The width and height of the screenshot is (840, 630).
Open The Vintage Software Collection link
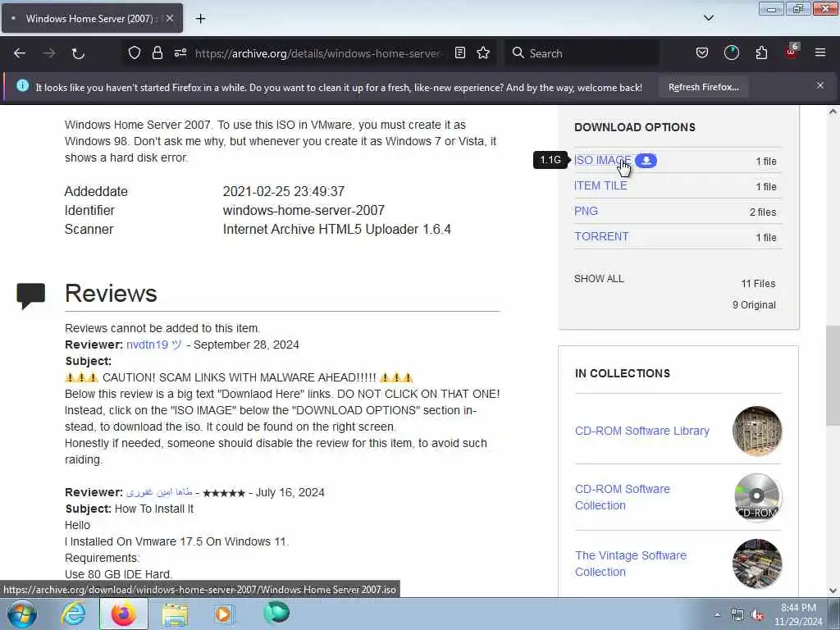tap(631, 564)
